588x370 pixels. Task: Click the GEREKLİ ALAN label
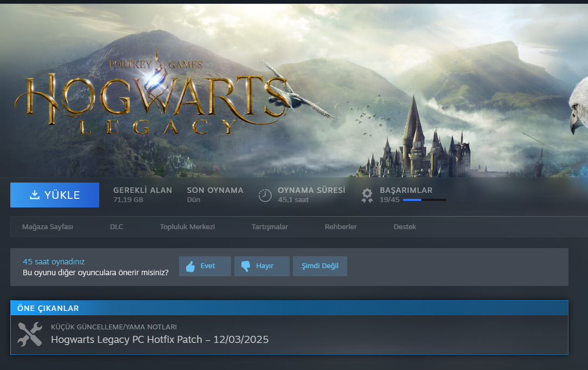143,190
